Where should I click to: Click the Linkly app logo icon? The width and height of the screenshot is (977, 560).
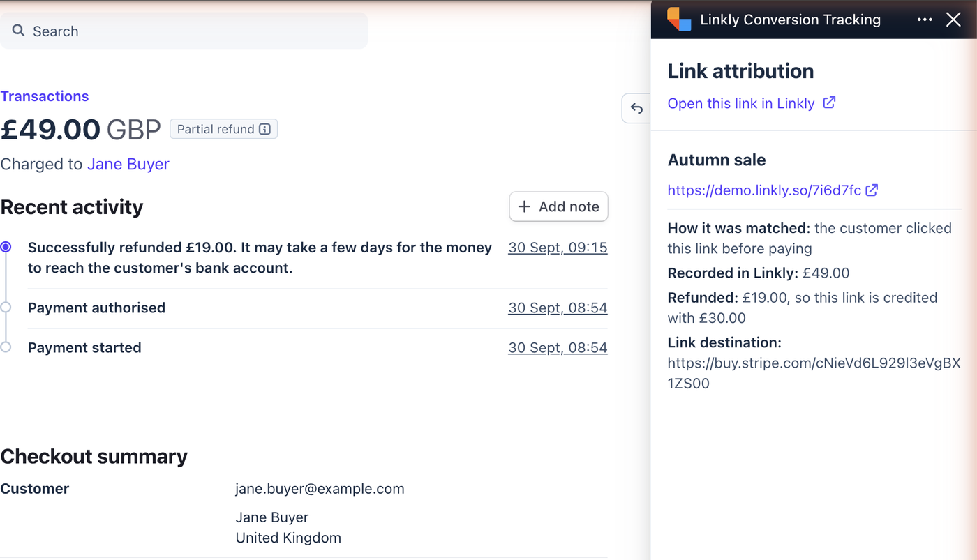pyautogui.click(x=679, y=20)
